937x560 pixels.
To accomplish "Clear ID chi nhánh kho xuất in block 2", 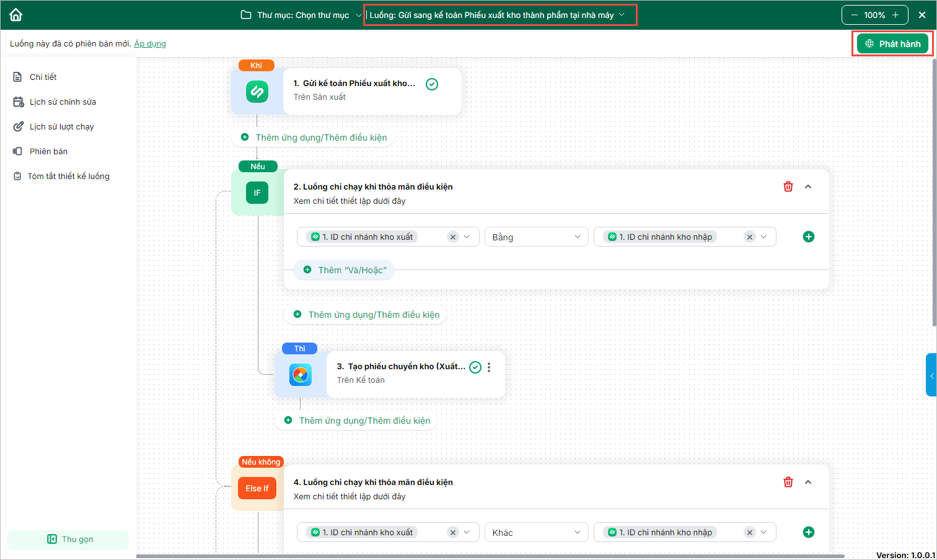I will (453, 237).
